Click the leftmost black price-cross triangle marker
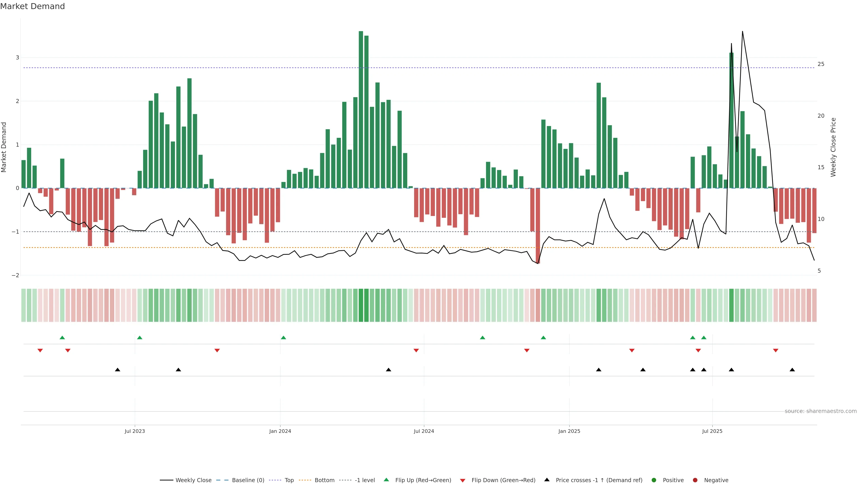868x488 pixels. (x=117, y=370)
